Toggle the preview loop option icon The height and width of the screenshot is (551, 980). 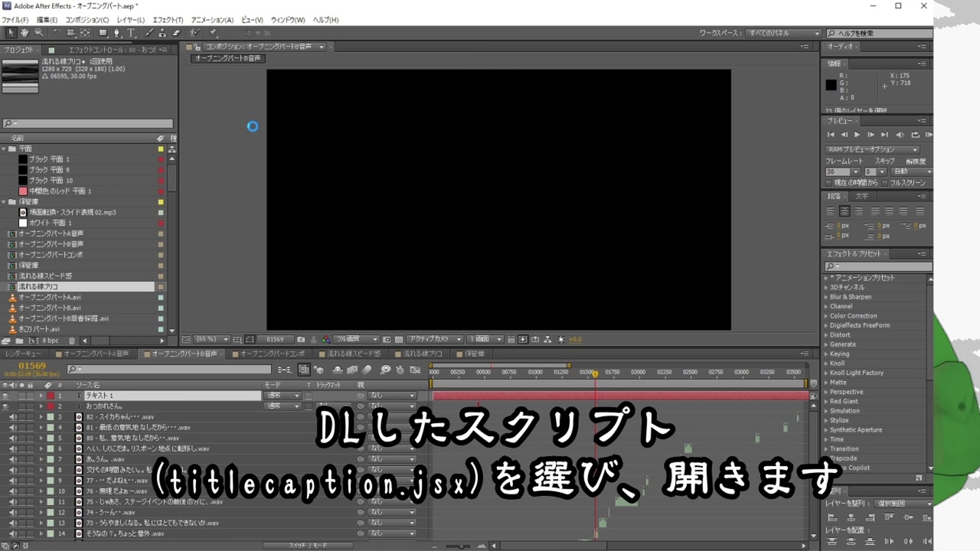(x=915, y=135)
